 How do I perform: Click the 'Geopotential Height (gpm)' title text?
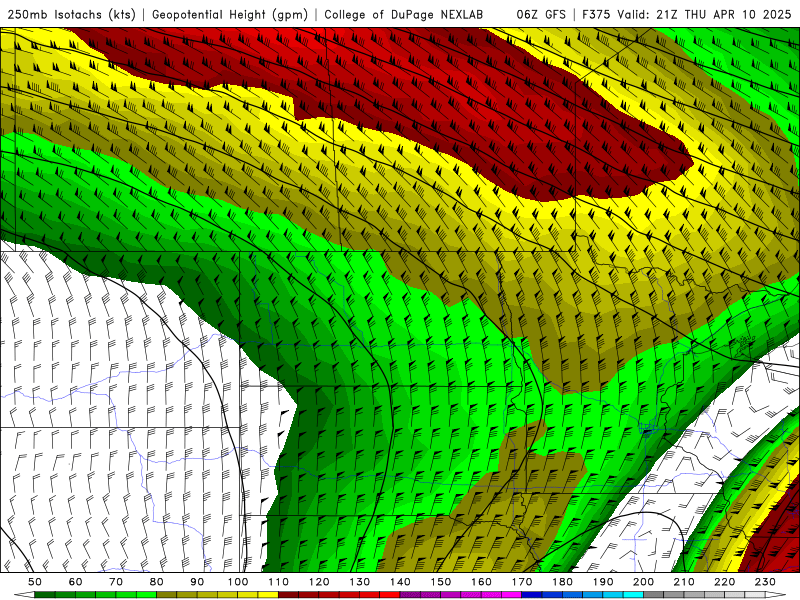coord(230,15)
